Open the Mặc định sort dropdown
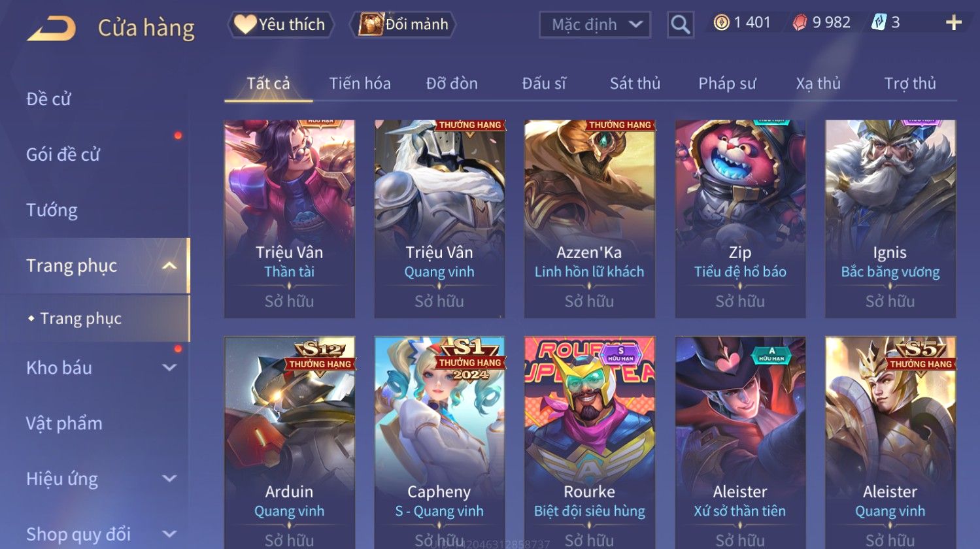980x549 pixels. pos(595,25)
